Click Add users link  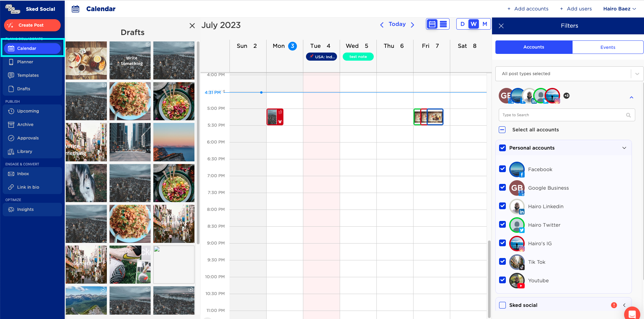[x=576, y=9]
